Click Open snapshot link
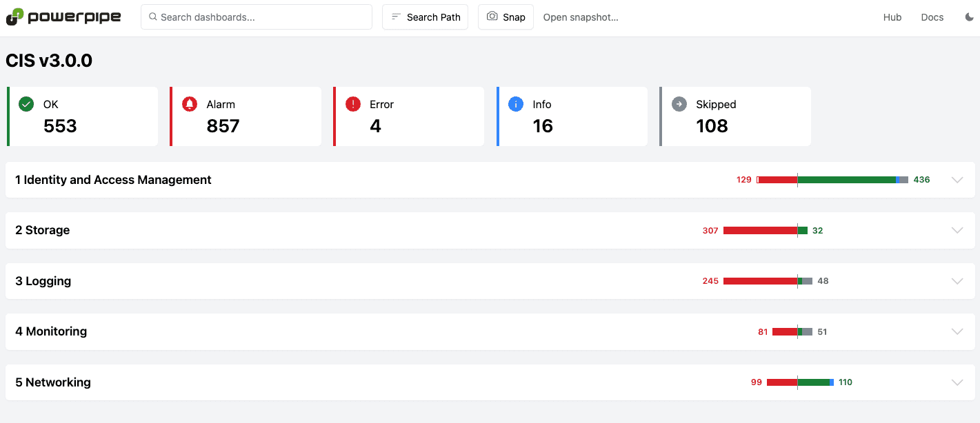 pos(581,17)
